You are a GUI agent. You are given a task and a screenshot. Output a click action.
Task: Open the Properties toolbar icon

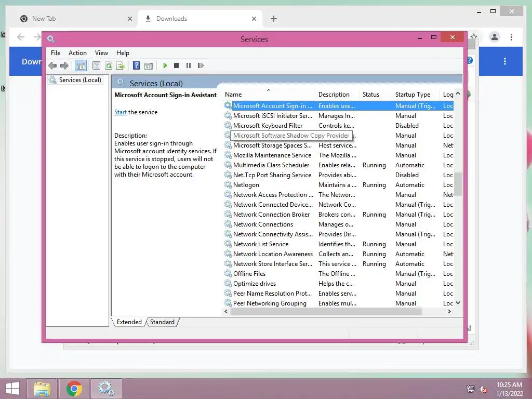coord(96,65)
